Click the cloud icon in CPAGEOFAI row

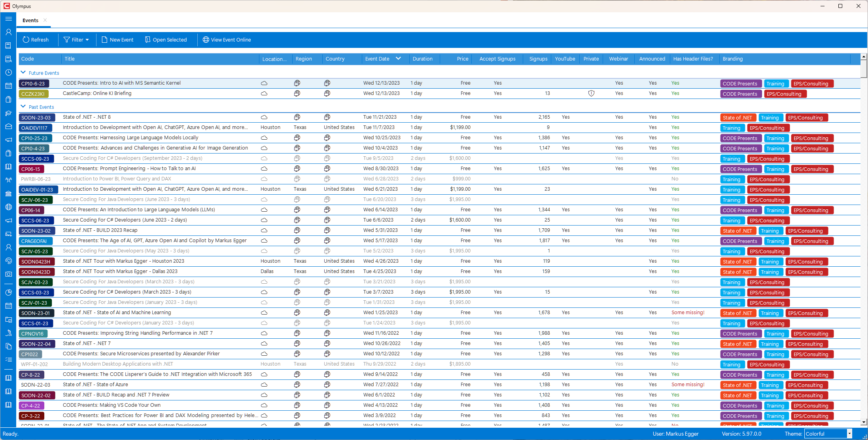pos(264,241)
